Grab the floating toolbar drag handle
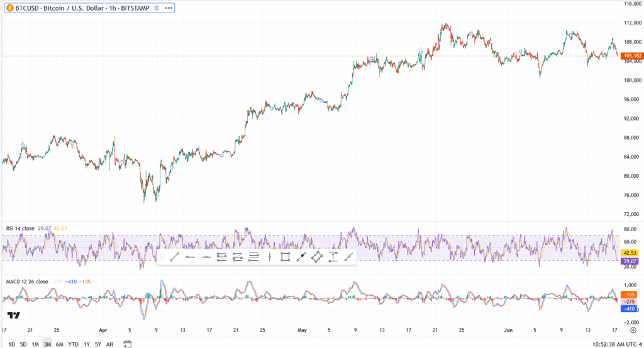Screen dimensions: 644x348 click(162, 257)
